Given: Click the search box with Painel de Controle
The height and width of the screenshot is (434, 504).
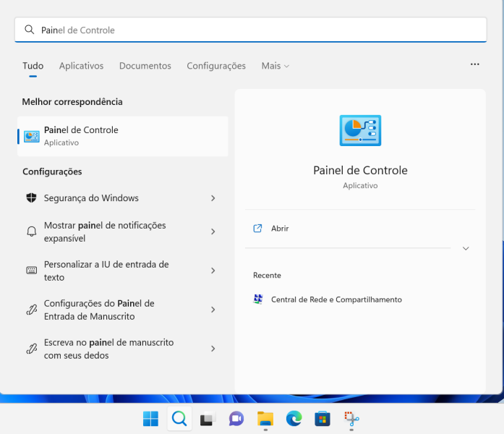Looking at the screenshot, I should (x=250, y=30).
